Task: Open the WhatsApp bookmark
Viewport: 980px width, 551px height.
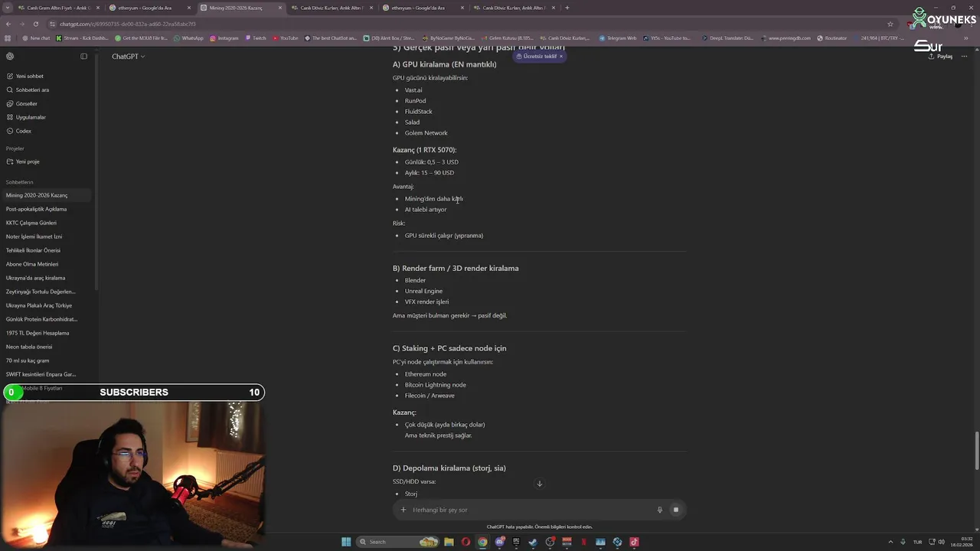Action: 188,37
